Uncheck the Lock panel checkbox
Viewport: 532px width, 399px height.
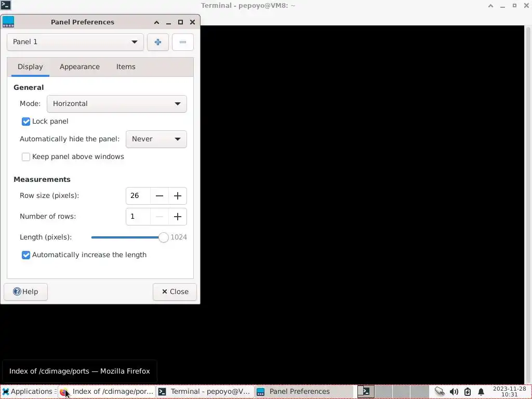point(26,122)
